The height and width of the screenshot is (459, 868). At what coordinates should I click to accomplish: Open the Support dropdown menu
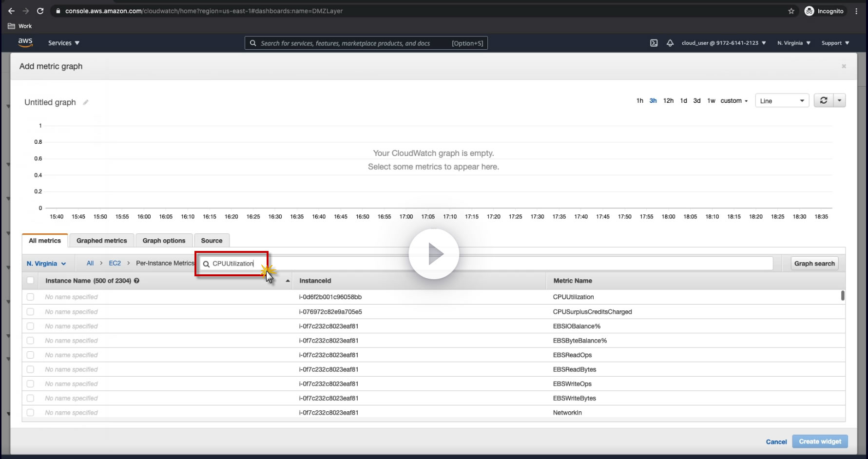pos(835,43)
